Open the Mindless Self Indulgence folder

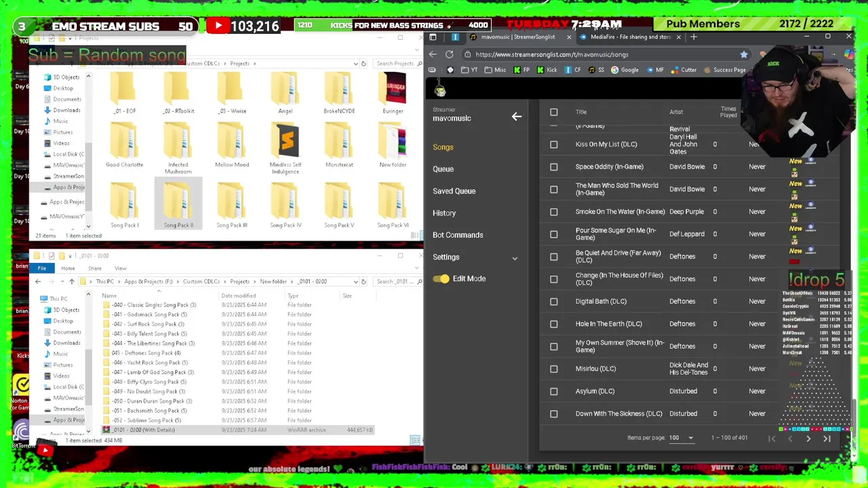pyautogui.click(x=285, y=148)
